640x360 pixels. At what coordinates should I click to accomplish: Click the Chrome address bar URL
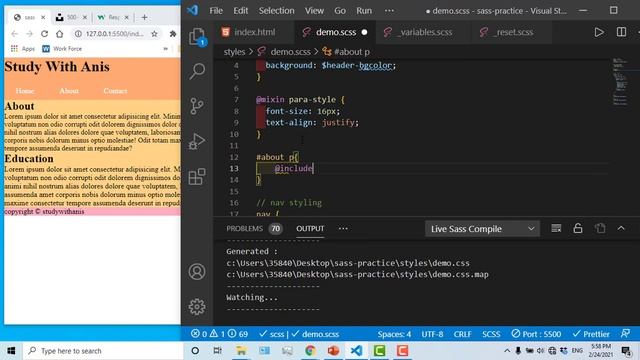[x=114, y=34]
